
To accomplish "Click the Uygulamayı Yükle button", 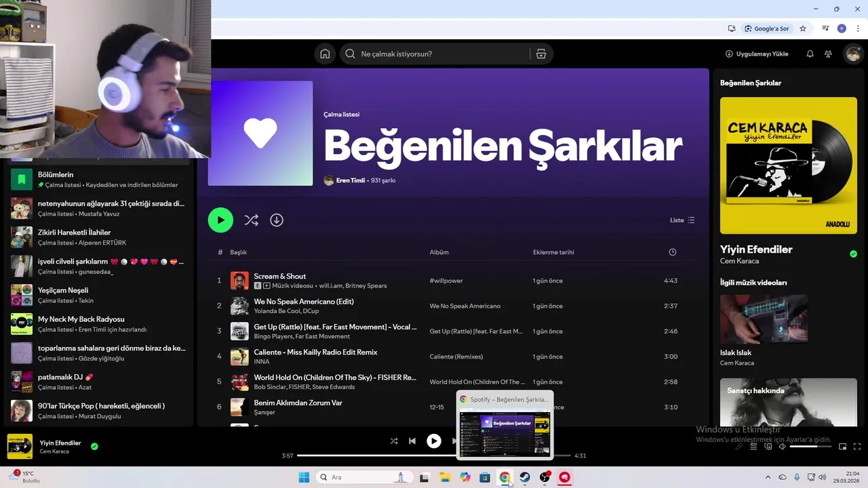I will tap(757, 54).
